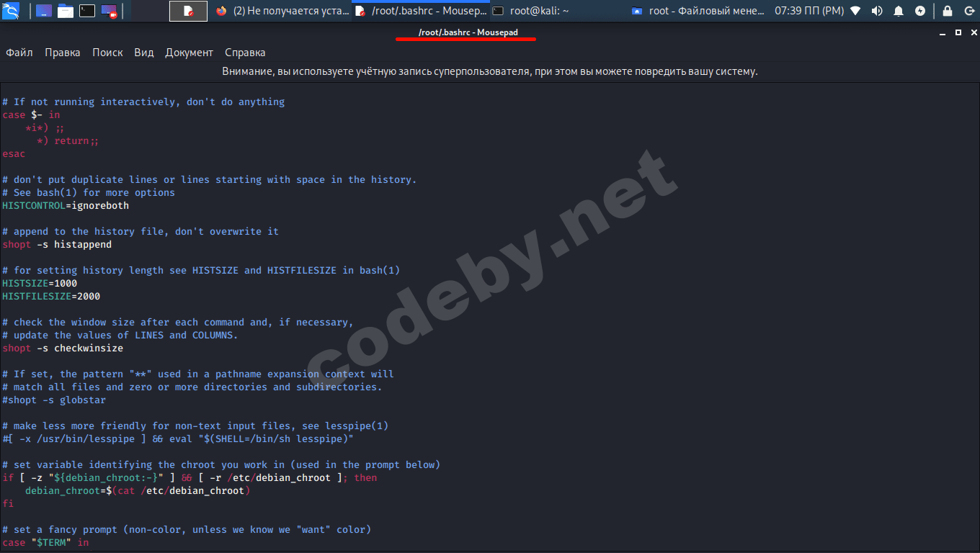Open the clock showing 07:39 ПП (PM)
The image size is (980, 553).
click(809, 11)
